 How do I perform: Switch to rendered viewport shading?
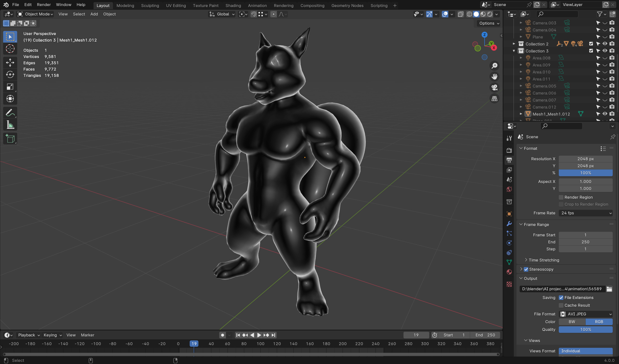click(x=490, y=14)
